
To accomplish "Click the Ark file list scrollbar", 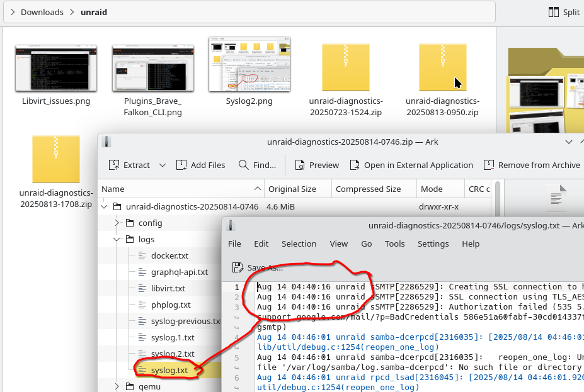I will 498,199.
